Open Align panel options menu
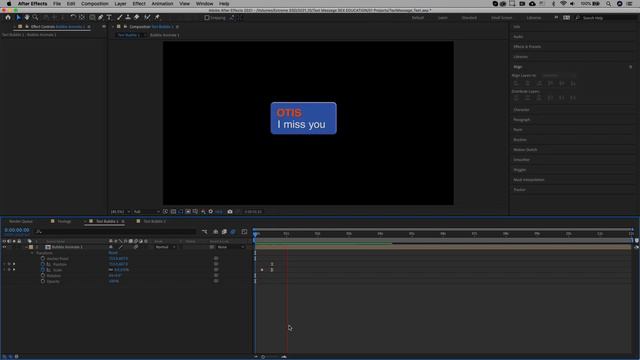This screenshot has height=360, width=640. point(630,67)
